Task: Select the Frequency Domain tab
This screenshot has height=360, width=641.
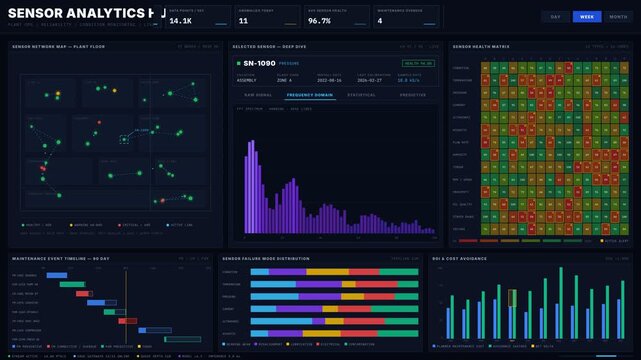Action: click(309, 95)
